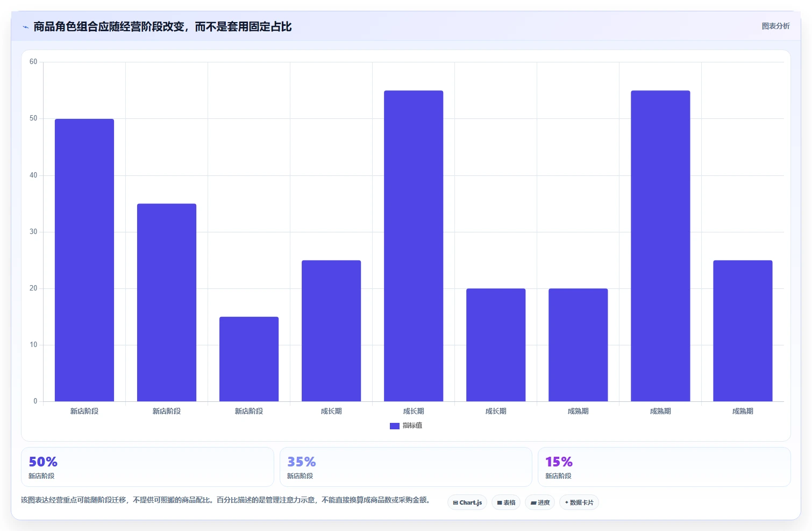The image size is (812, 531).
Task: Click the 新店阶段 bar reaching 15
Action: tap(249, 359)
